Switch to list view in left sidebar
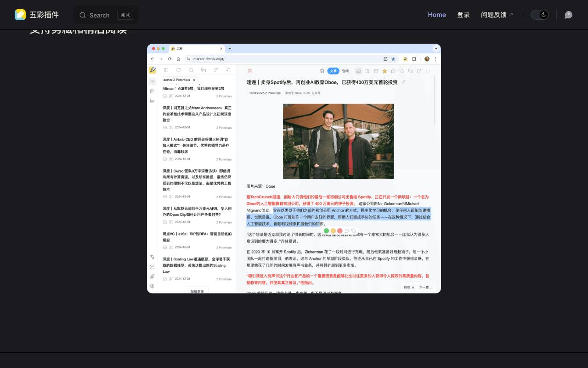This screenshot has width=588, height=368. (x=152, y=81)
